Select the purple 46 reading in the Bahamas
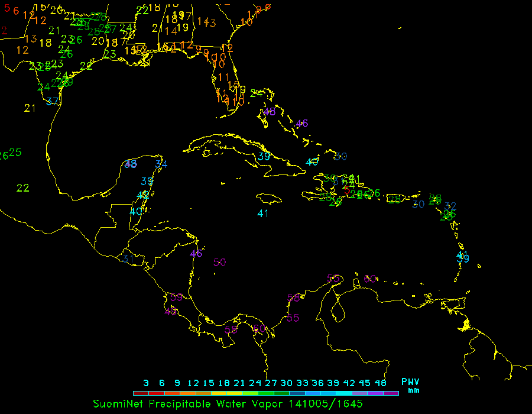The image size is (532, 414). point(302,124)
